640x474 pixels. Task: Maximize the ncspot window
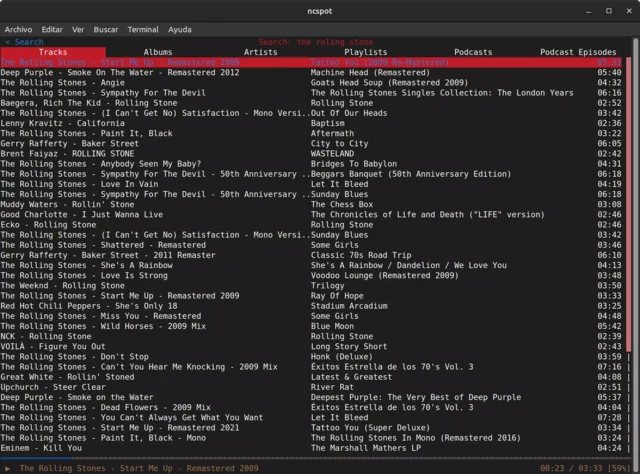[x=609, y=11]
